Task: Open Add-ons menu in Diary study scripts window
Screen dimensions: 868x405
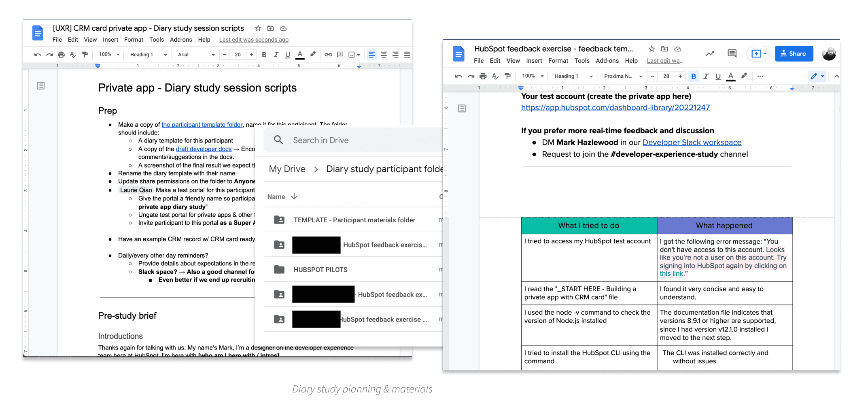Action: (181, 40)
